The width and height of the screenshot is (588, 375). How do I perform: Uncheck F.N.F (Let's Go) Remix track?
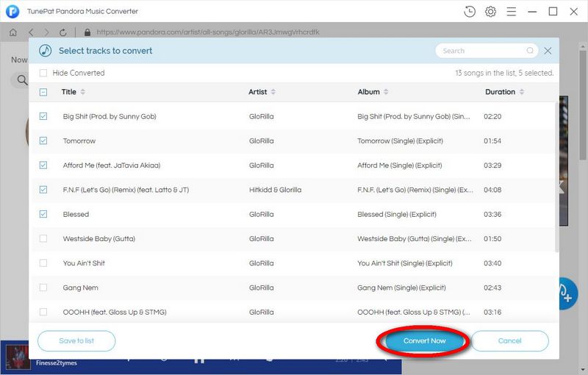click(43, 190)
